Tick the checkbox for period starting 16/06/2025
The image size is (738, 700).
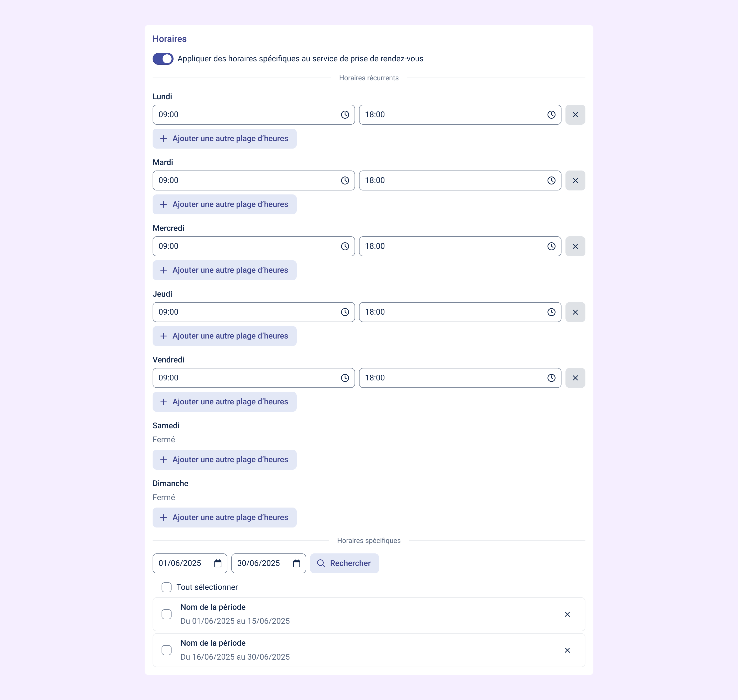[x=166, y=650]
